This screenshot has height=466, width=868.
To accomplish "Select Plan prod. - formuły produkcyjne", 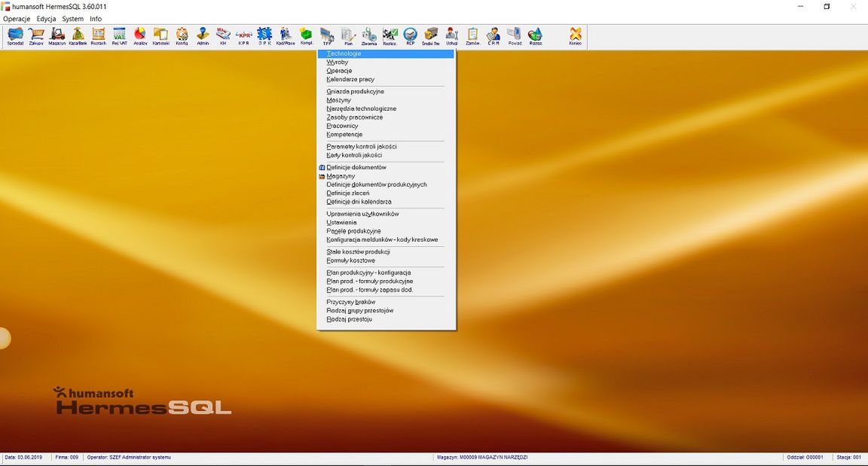I will point(386,282).
